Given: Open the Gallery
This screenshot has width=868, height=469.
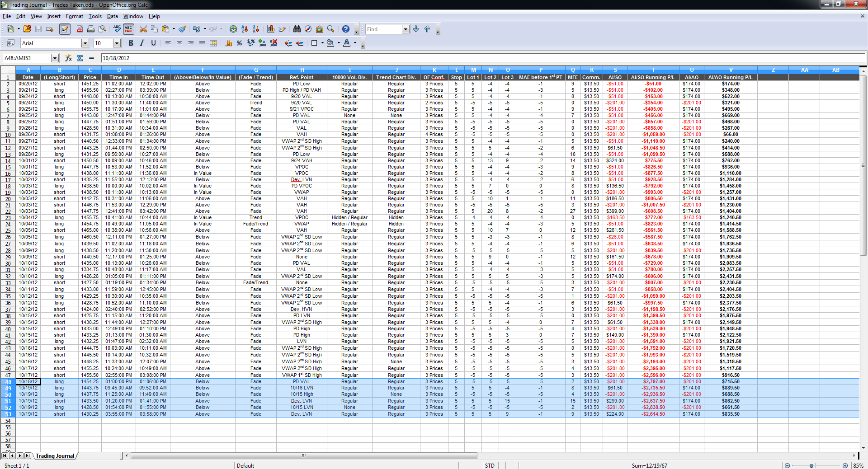Looking at the screenshot, I should pos(320,29).
